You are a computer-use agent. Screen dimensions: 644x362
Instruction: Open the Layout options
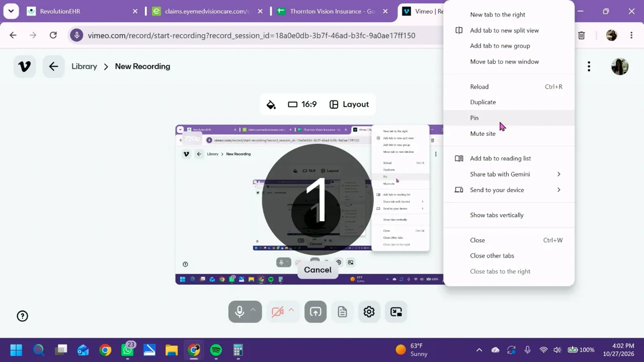[349, 104]
